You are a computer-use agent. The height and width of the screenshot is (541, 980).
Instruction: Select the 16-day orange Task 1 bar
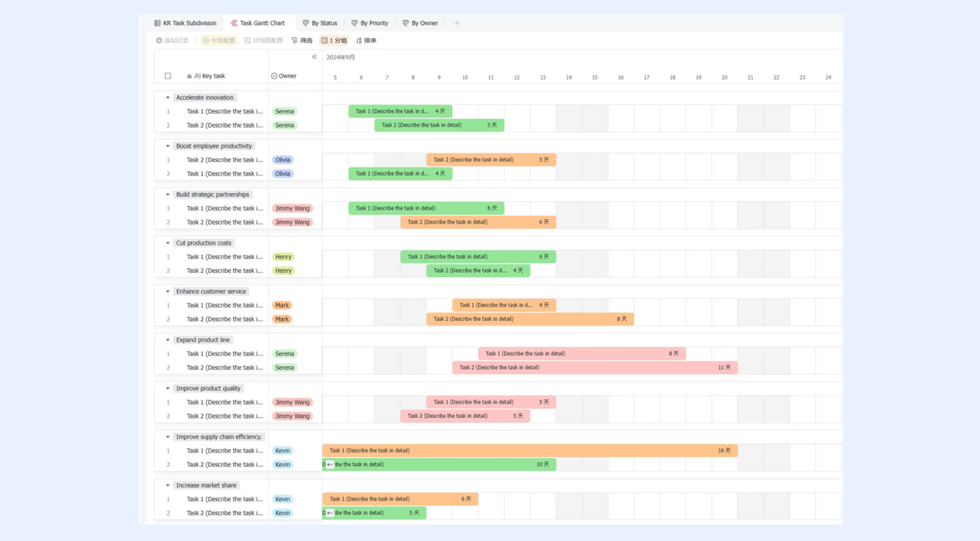(530, 451)
